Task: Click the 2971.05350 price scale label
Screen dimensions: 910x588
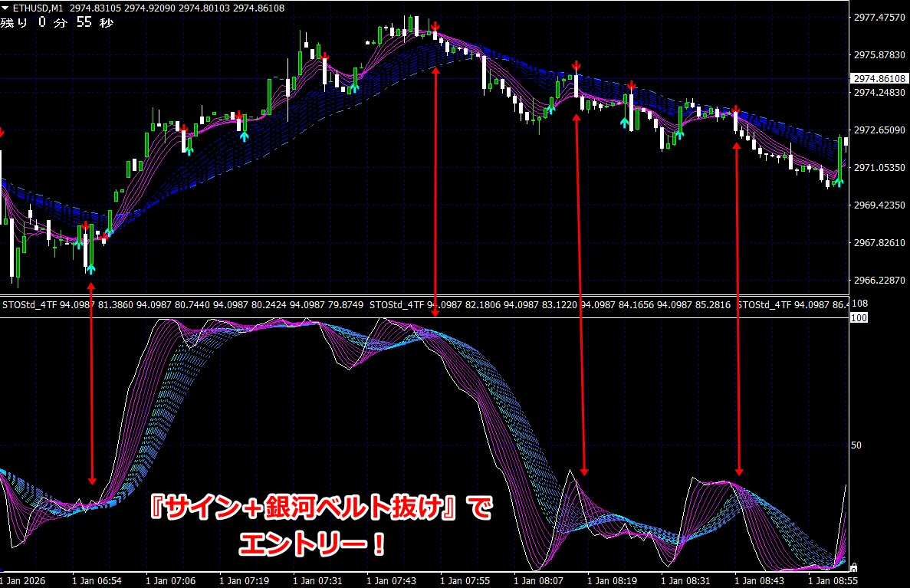Action: [x=879, y=168]
